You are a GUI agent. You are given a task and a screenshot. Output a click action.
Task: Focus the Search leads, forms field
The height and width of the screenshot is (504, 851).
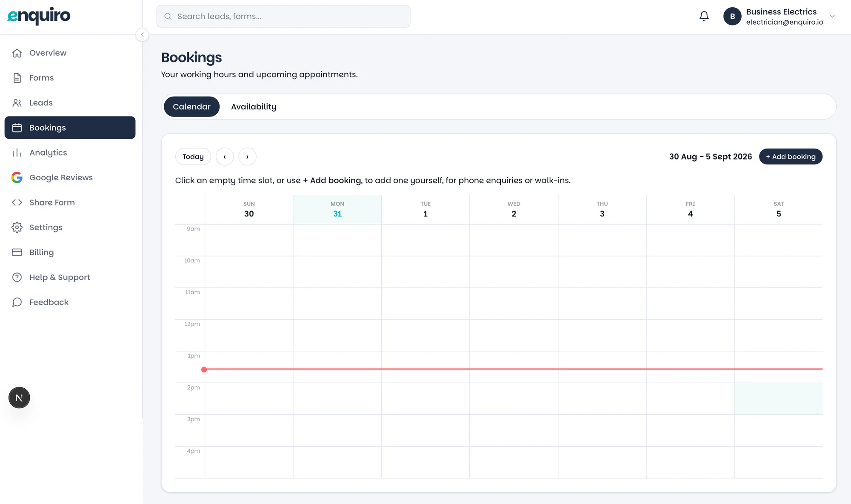(x=283, y=16)
